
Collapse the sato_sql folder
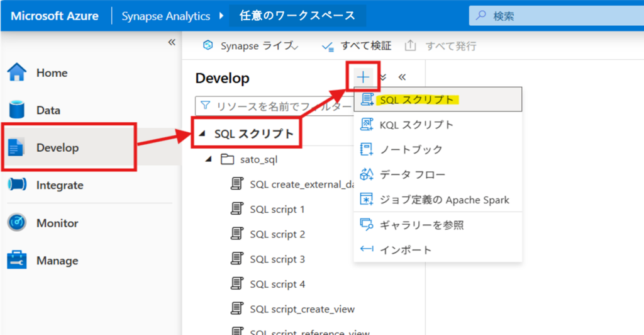click(x=208, y=159)
